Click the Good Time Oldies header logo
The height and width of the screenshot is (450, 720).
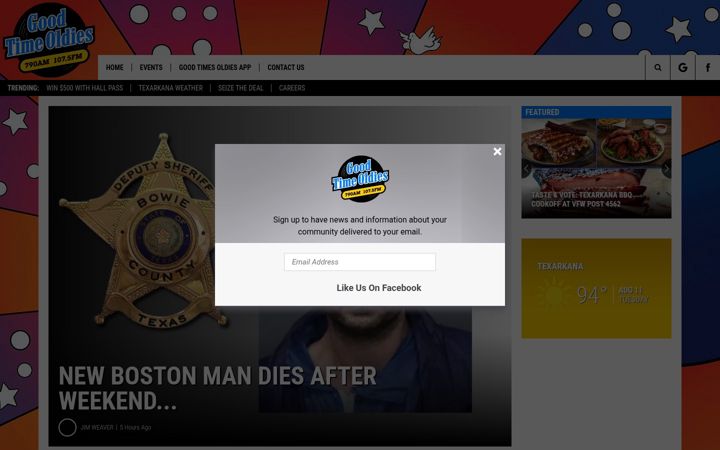coord(49,40)
